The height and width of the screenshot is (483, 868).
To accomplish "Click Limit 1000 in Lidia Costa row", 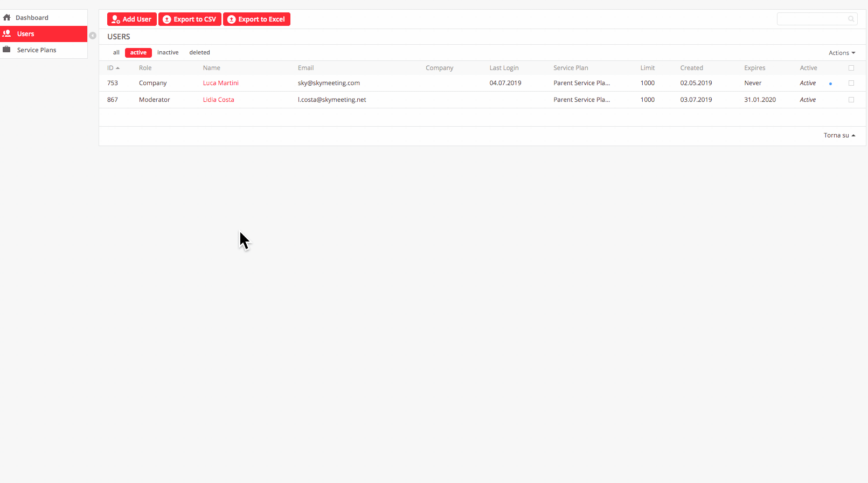I will [647, 100].
